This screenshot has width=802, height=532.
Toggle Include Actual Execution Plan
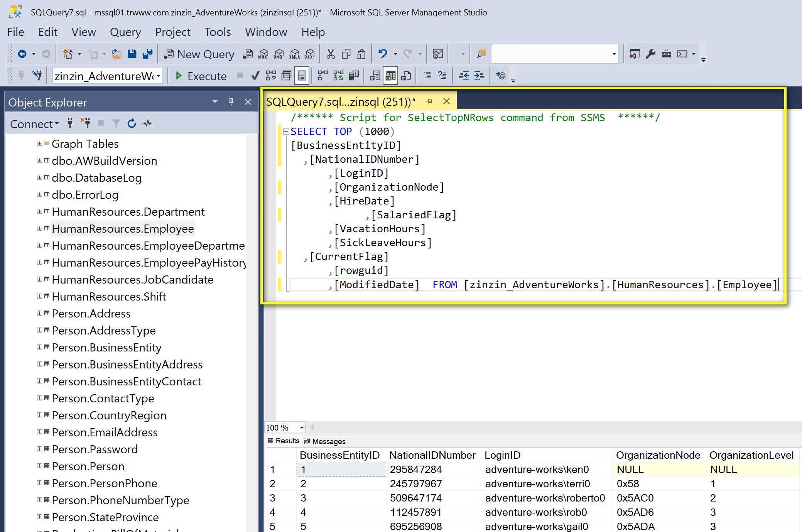click(323, 76)
